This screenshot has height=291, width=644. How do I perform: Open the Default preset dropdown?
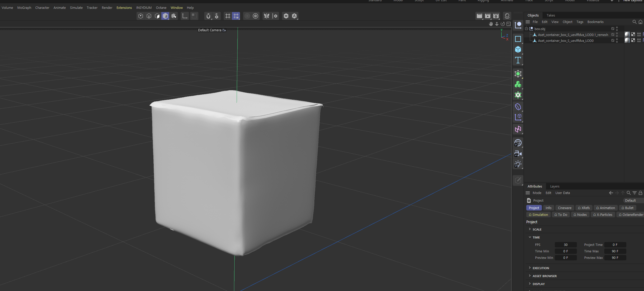[633, 200]
